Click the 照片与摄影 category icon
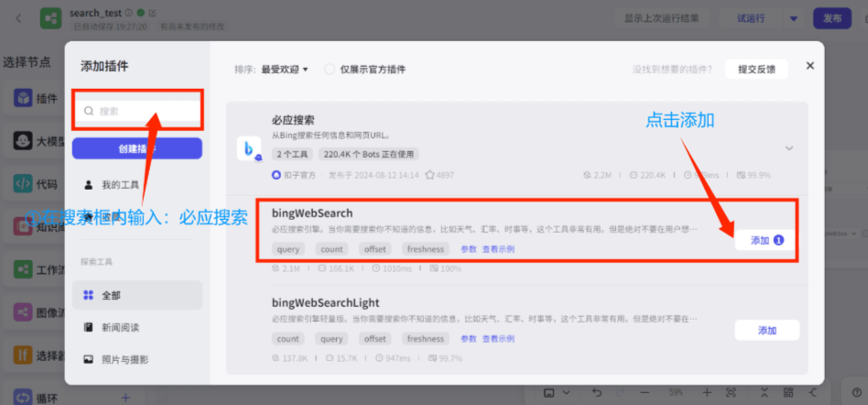 pos(89,359)
